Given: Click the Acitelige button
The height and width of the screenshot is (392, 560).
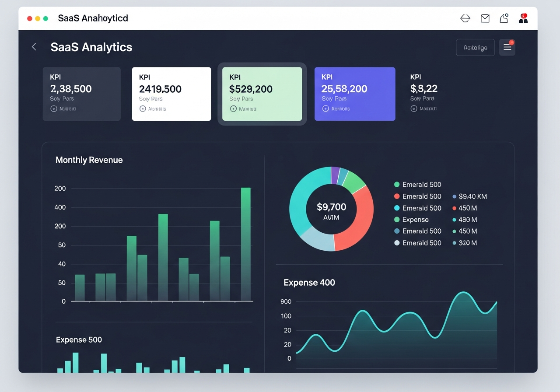Looking at the screenshot, I should pos(475,47).
